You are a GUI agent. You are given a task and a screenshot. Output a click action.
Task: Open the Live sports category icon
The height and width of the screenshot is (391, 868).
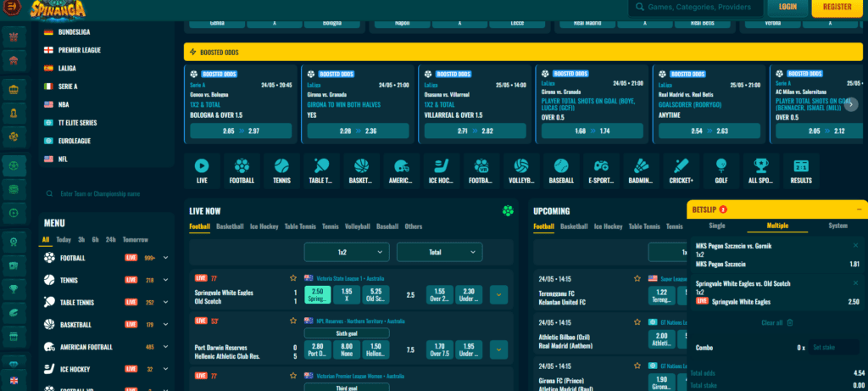pyautogui.click(x=202, y=170)
